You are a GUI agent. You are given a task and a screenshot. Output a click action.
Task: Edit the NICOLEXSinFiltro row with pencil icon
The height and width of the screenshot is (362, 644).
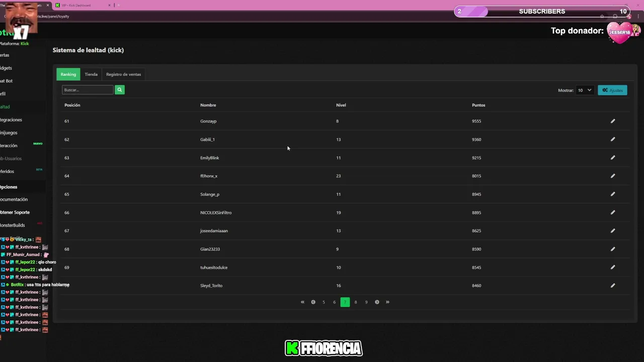point(613,213)
